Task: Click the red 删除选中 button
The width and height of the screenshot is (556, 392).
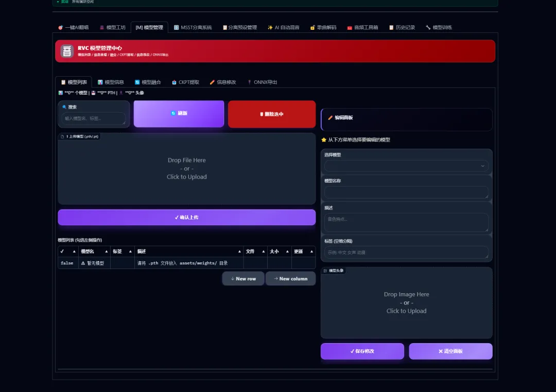Action: [x=272, y=114]
